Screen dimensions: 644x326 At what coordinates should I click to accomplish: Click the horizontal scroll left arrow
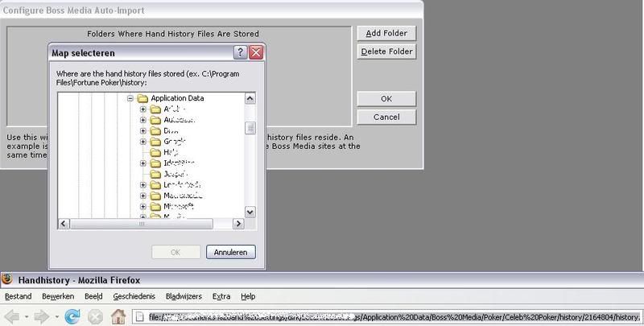pyautogui.click(x=64, y=224)
